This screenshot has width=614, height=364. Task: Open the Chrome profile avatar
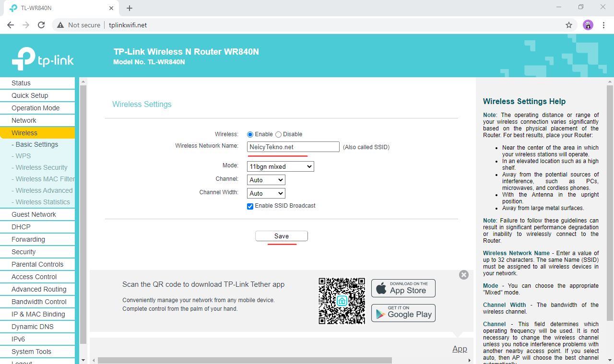click(x=588, y=25)
